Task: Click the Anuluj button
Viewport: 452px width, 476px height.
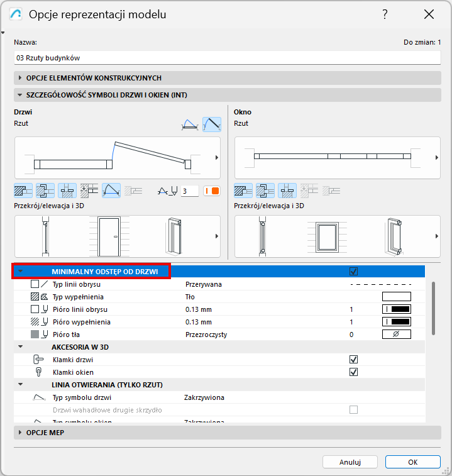Action: pyautogui.click(x=350, y=462)
